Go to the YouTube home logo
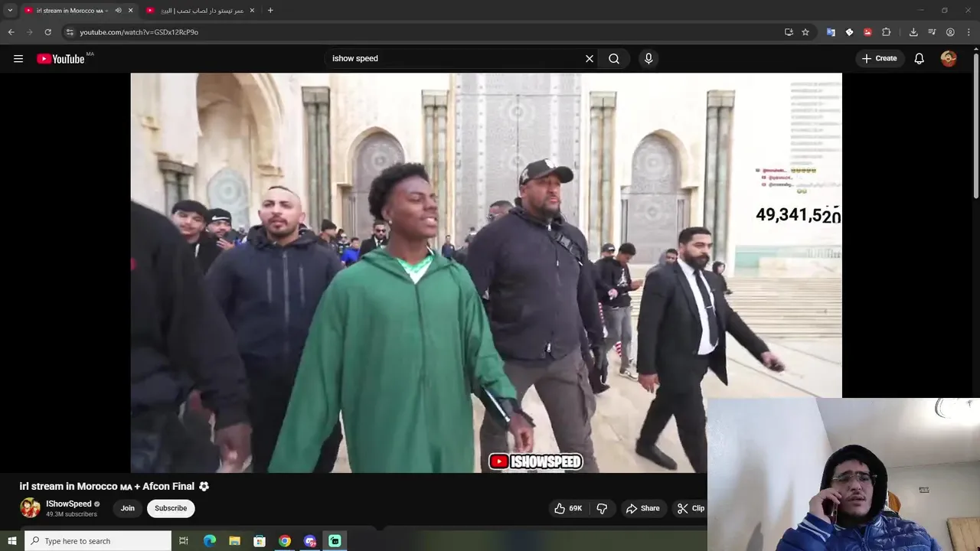980x551 pixels. tap(60, 59)
